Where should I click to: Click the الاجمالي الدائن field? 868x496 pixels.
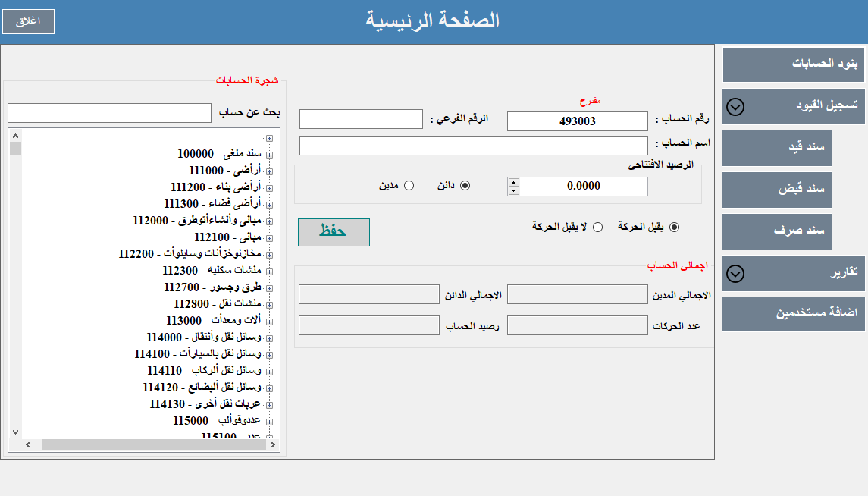coord(369,294)
